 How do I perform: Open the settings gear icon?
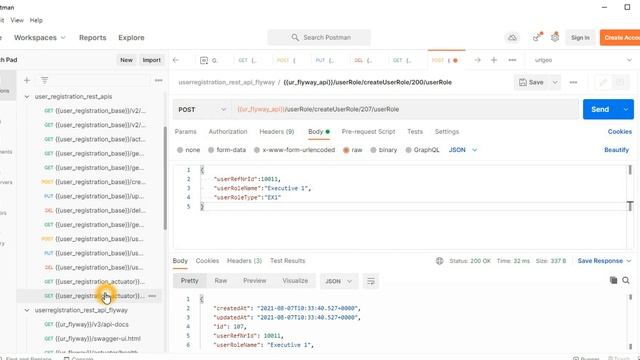click(555, 37)
